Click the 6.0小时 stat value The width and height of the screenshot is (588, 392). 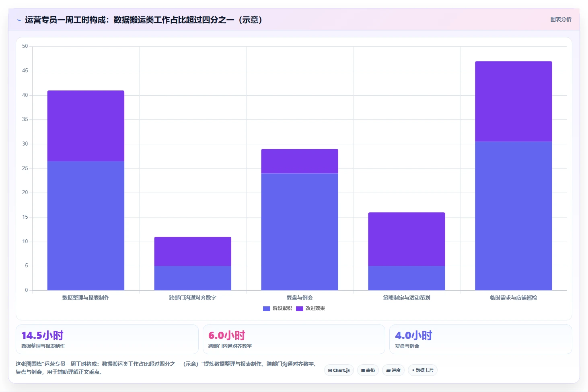click(x=226, y=335)
